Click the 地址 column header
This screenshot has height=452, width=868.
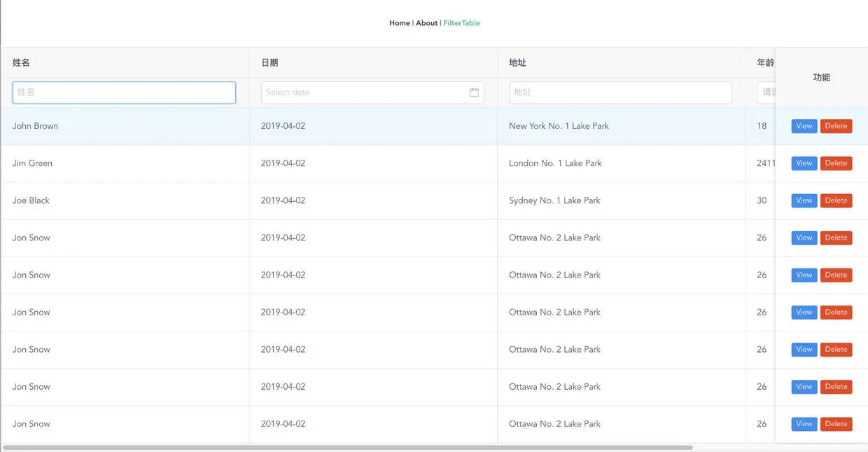pyautogui.click(x=622, y=63)
